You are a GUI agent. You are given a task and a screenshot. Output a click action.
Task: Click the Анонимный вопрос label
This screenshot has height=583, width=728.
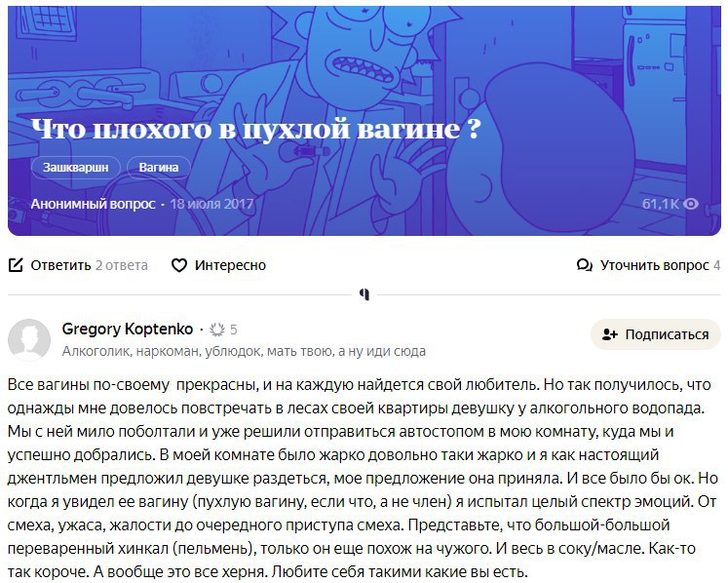click(x=93, y=204)
